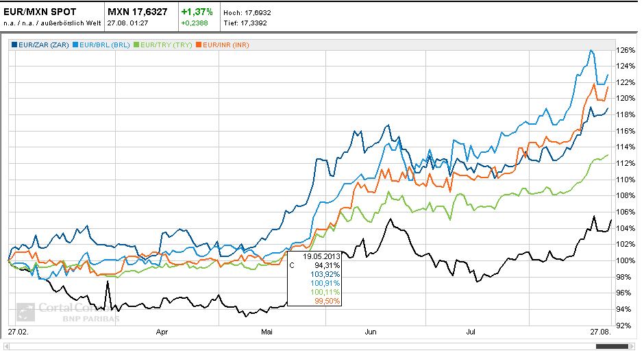
Task: Click the Apr label on the time axis
Action: pos(162,332)
